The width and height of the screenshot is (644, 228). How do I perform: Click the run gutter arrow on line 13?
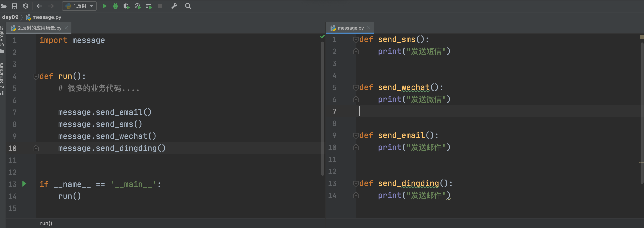(x=24, y=184)
